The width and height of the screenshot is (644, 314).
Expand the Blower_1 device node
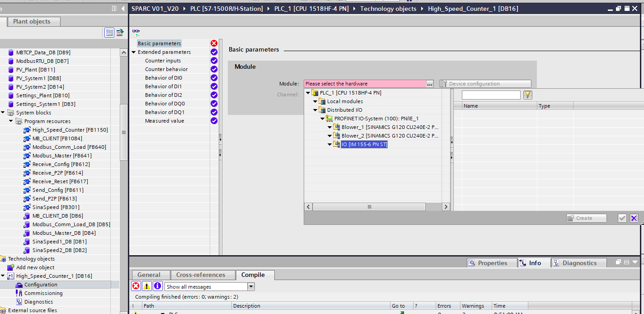click(x=330, y=127)
